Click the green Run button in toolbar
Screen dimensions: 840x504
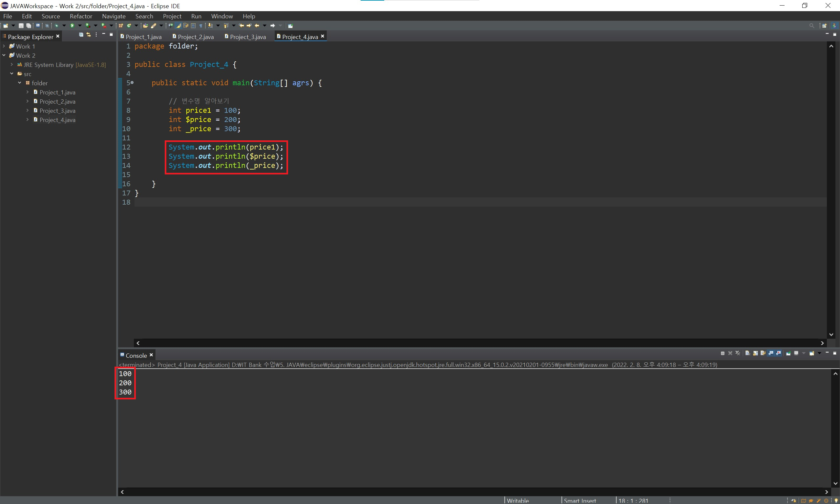72,26
